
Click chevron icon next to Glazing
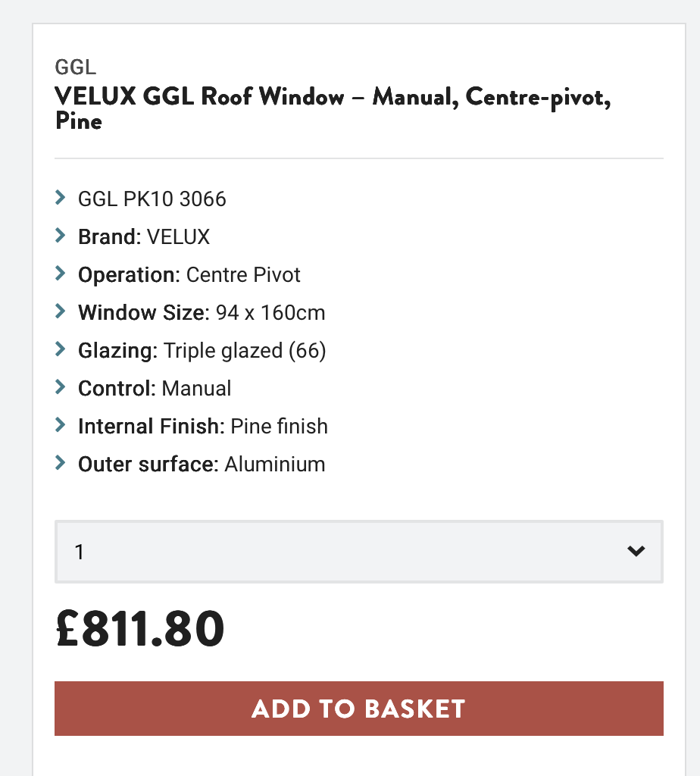(61, 349)
